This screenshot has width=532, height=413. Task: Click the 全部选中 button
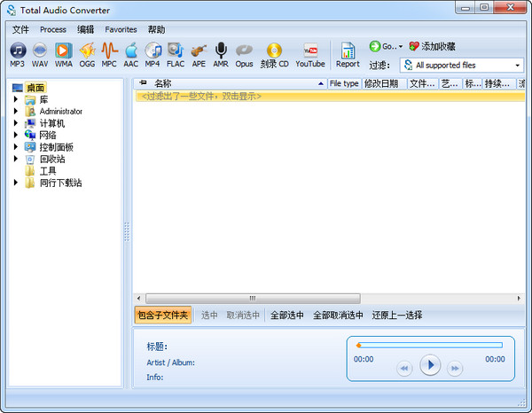click(x=286, y=315)
